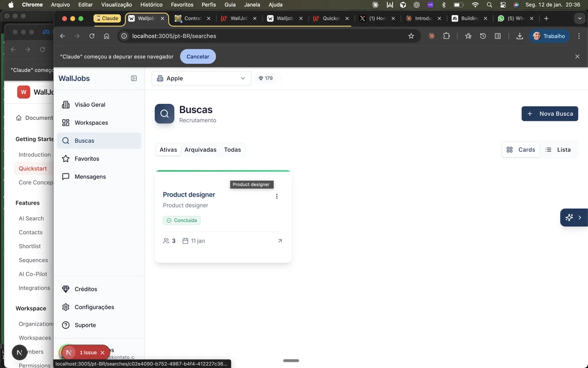This screenshot has width=588, height=368.
Task: Open Visão Geral in the WallJobs sidebar
Action: point(90,105)
